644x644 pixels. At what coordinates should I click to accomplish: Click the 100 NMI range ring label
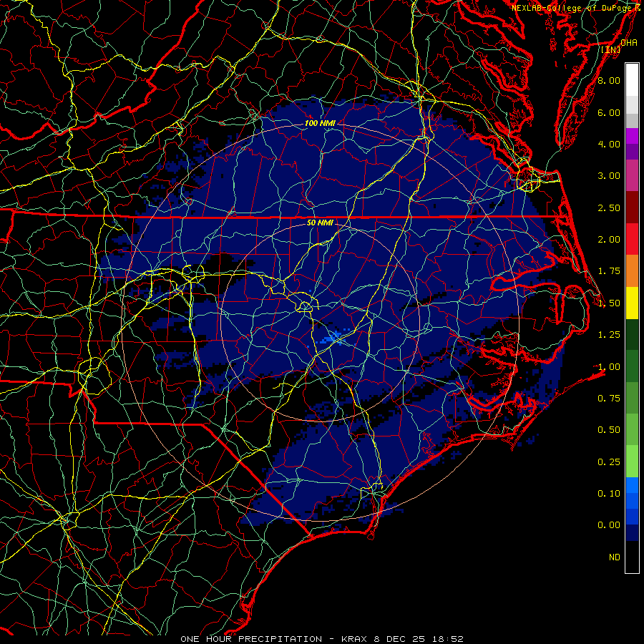tap(320, 123)
